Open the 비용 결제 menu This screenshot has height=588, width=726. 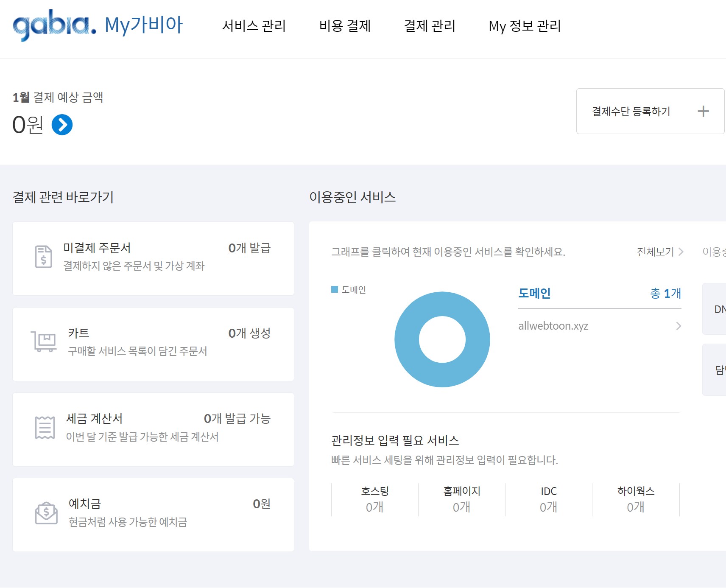345,26
